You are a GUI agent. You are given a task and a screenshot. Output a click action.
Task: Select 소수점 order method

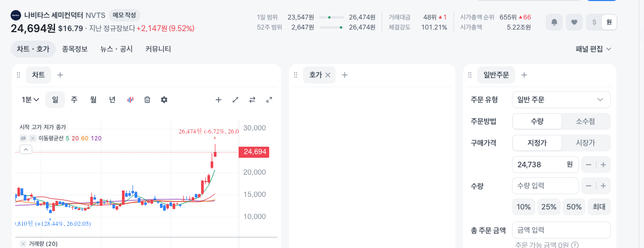point(585,121)
